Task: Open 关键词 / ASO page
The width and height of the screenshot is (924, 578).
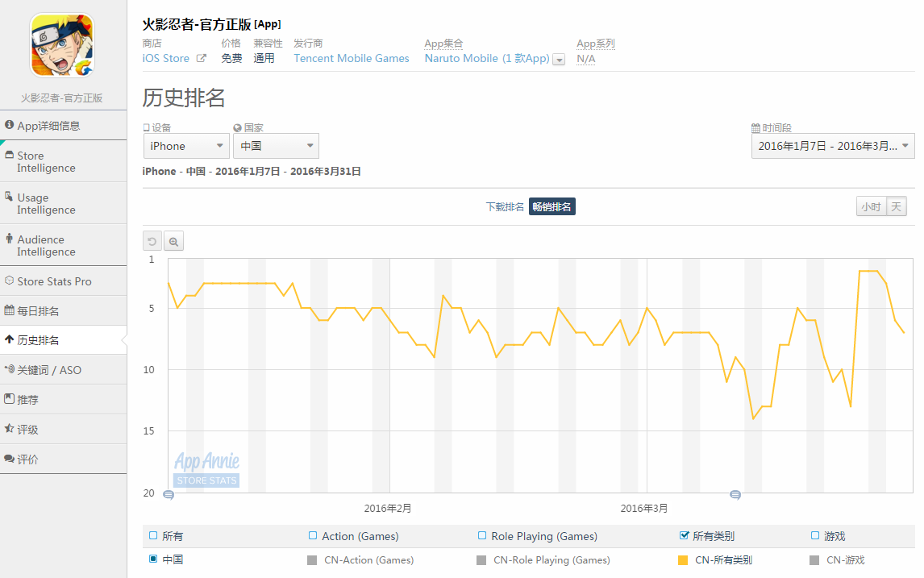Action: coord(63,370)
